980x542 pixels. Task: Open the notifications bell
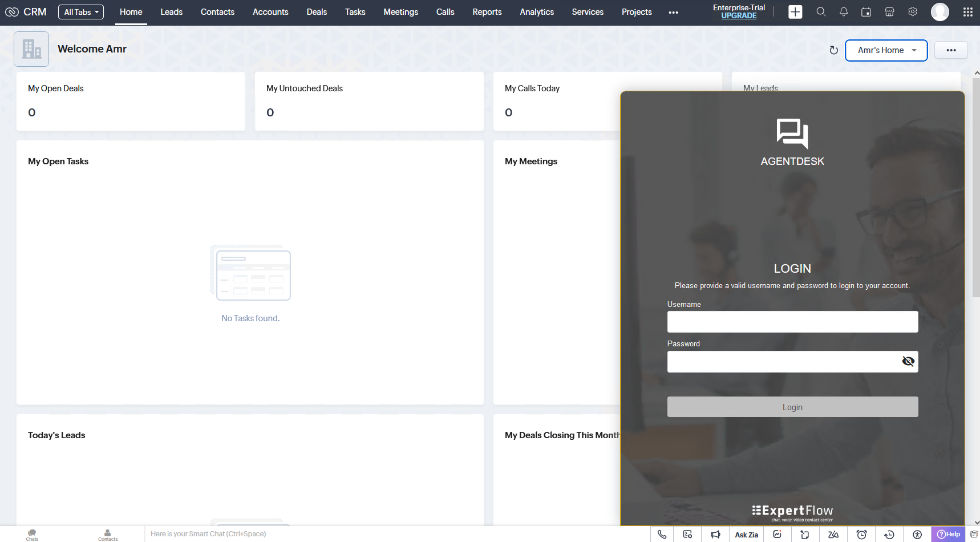pyautogui.click(x=844, y=11)
